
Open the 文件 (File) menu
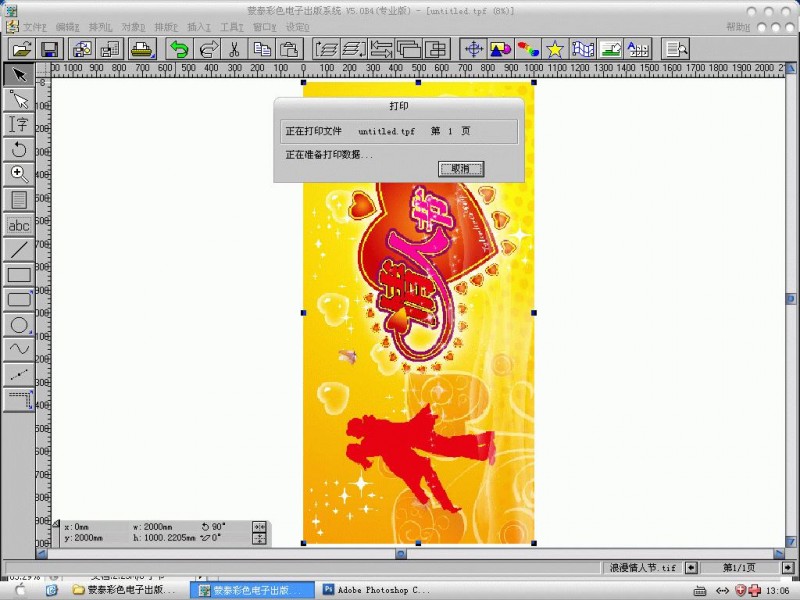coord(35,27)
